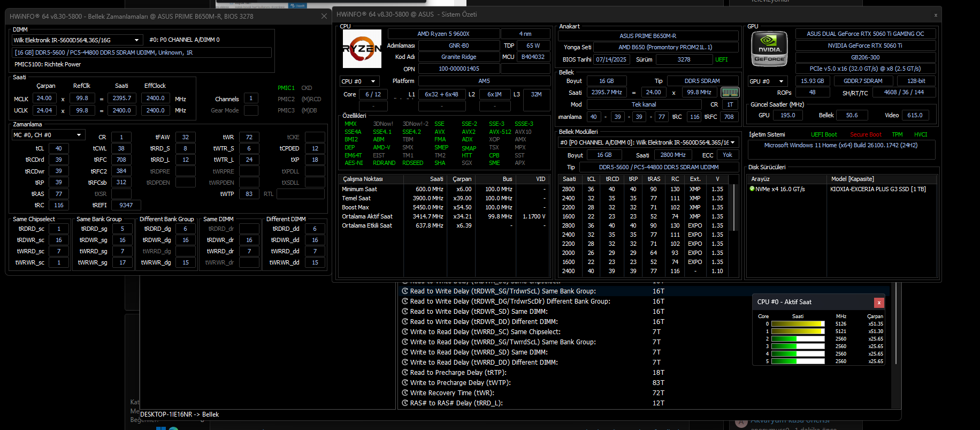Click the Core 2 clock bar

(x=798, y=339)
